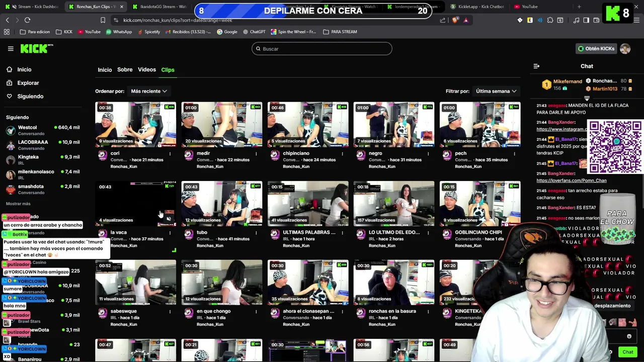Play 'GOBLINCIANO CHIPI' clip thumbnail
This screenshot has height=362, width=644.
pyautogui.click(x=480, y=204)
